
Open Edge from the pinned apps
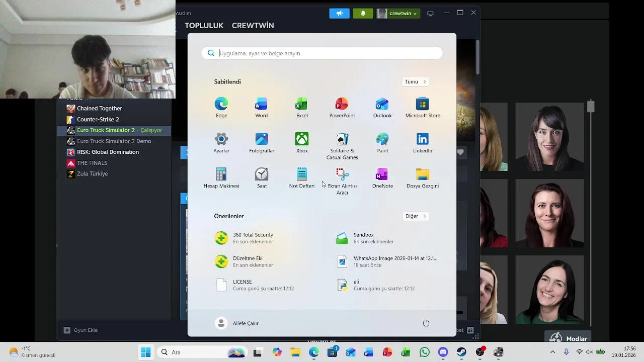coord(221,108)
